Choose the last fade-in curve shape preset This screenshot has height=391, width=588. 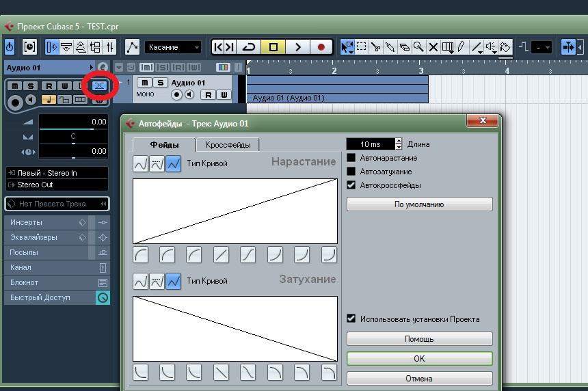(329, 255)
